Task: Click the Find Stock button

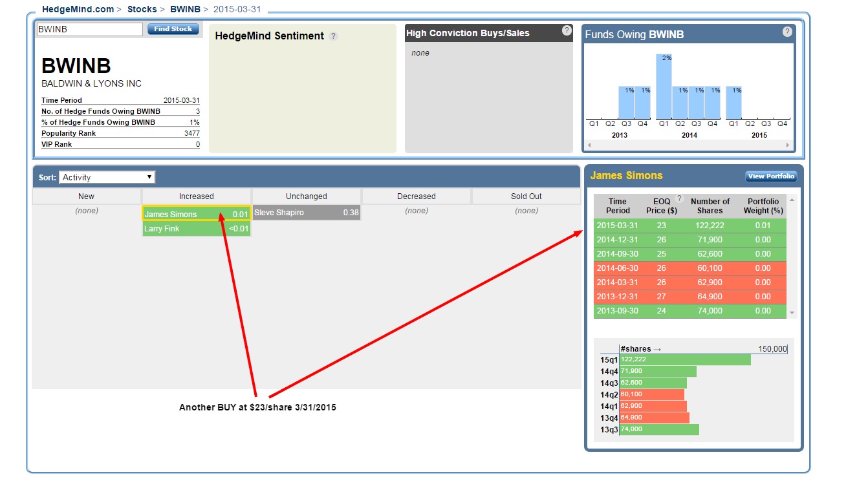Action: tap(173, 29)
